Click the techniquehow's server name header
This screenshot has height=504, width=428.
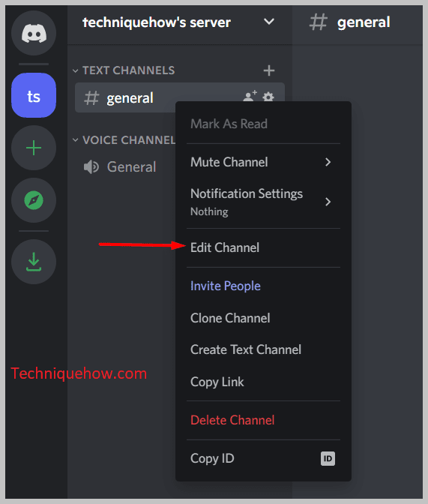pos(157,22)
